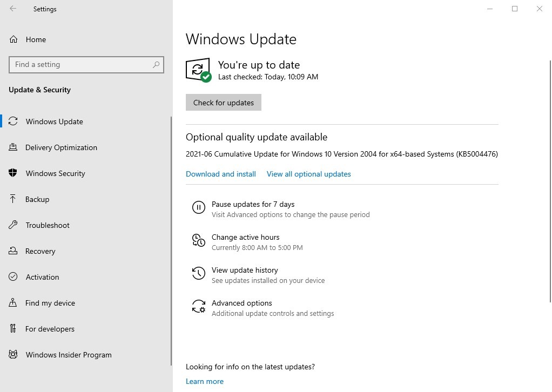Click the Windows Insider Program cat icon
The image size is (552, 392).
(13, 355)
